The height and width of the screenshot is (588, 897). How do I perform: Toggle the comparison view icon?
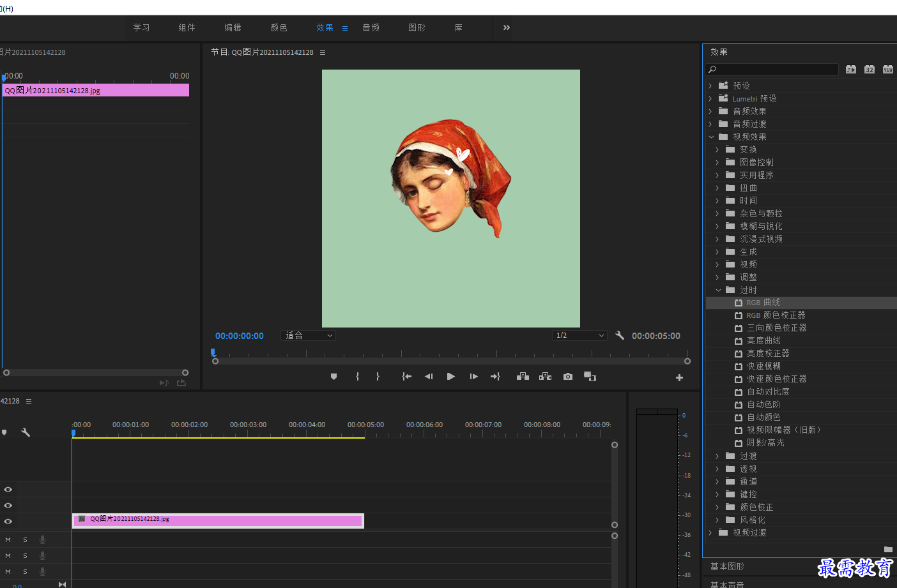(x=590, y=377)
